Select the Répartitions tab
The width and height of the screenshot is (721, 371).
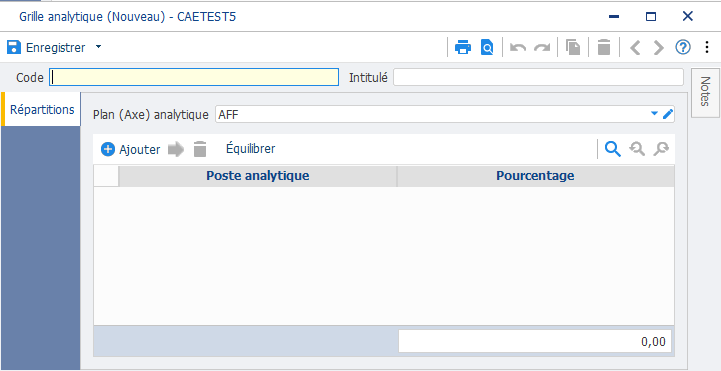42,109
